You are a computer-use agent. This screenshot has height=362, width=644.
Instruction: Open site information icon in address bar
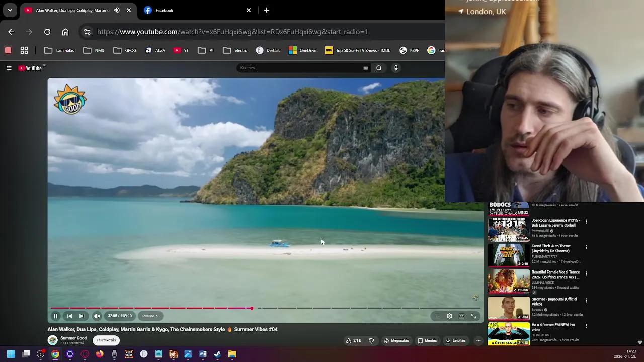pos(87,32)
